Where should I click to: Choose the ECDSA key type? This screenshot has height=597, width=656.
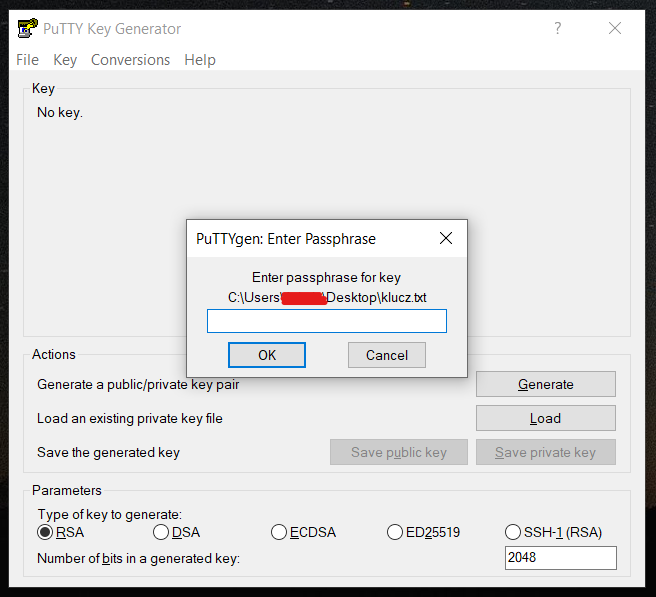pyautogui.click(x=279, y=532)
